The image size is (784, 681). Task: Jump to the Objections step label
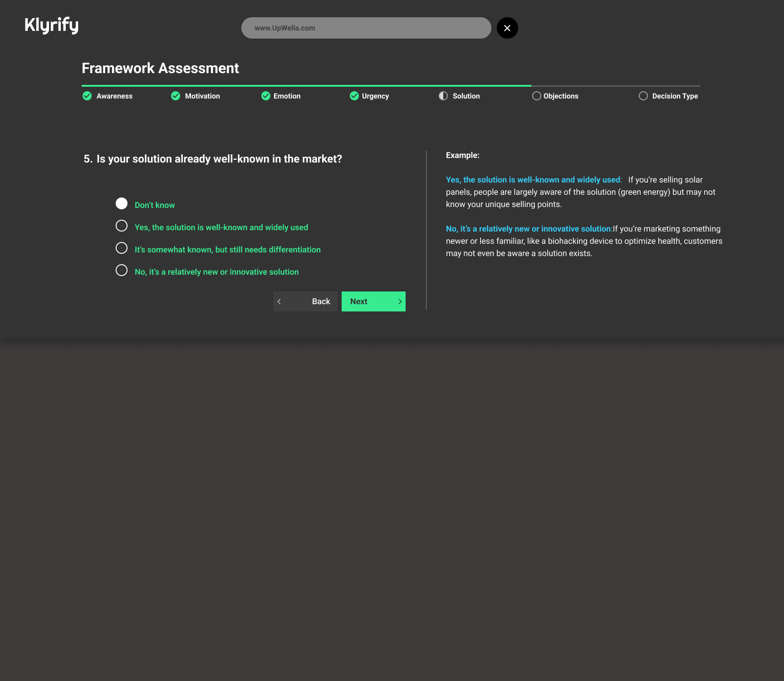[561, 96]
